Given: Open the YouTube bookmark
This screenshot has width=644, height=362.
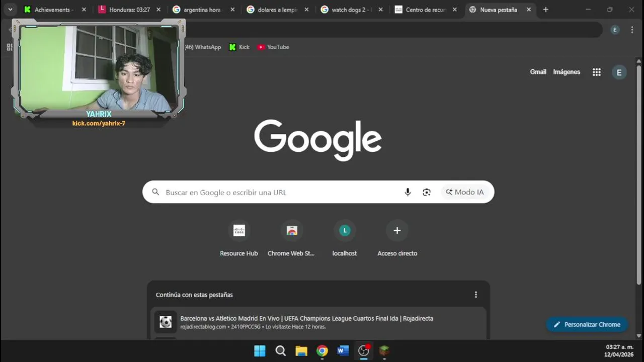Looking at the screenshot, I should pyautogui.click(x=273, y=47).
